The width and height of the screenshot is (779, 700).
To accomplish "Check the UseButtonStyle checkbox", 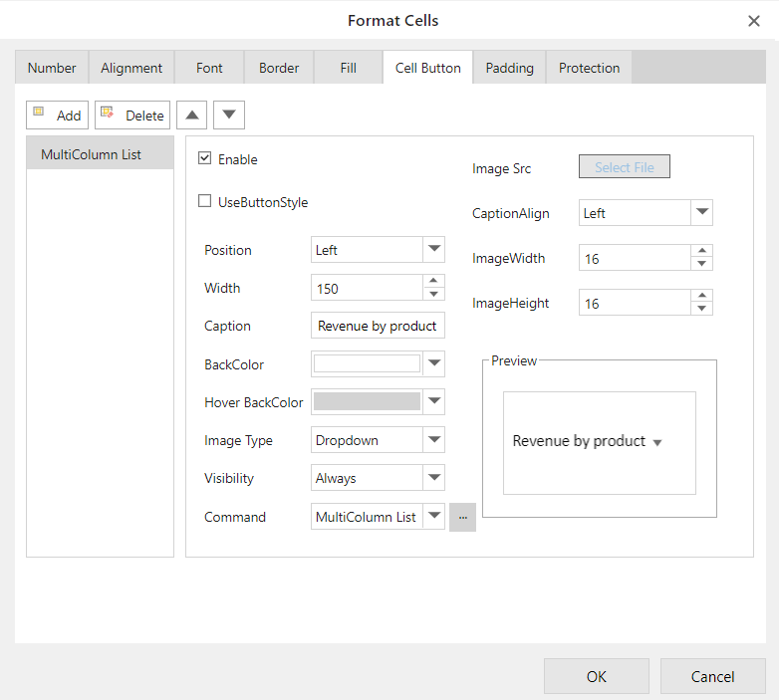I will (x=205, y=202).
